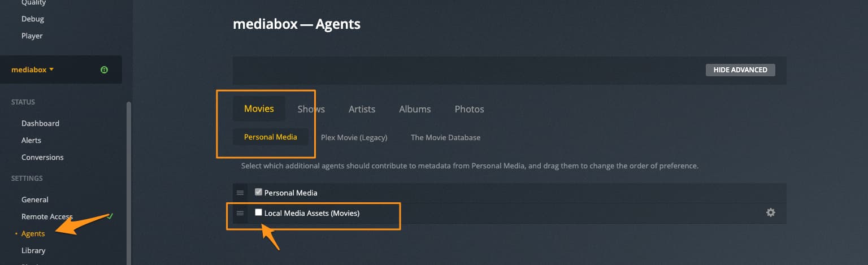
Task: Open Remote Access settings
Action: (47, 216)
